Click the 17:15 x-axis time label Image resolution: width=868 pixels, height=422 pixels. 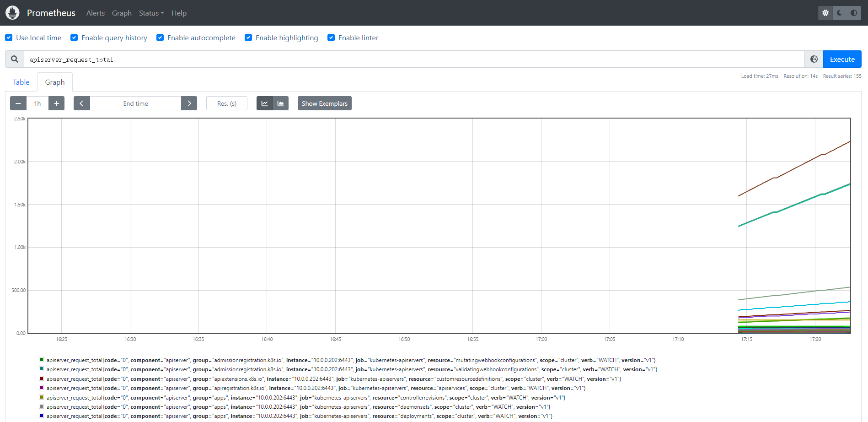pos(746,339)
